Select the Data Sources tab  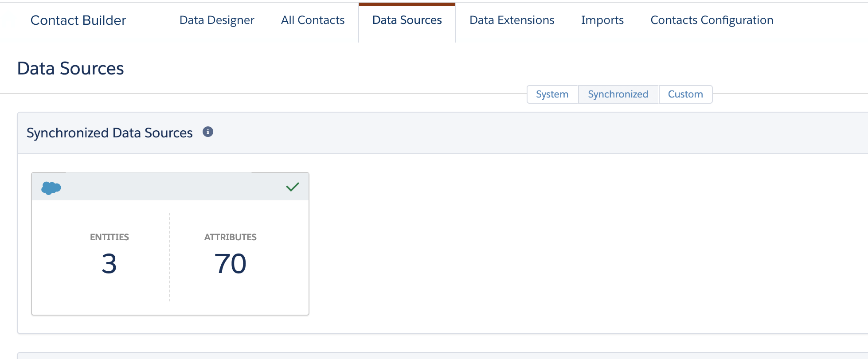pyautogui.click(x=407, y=20)
